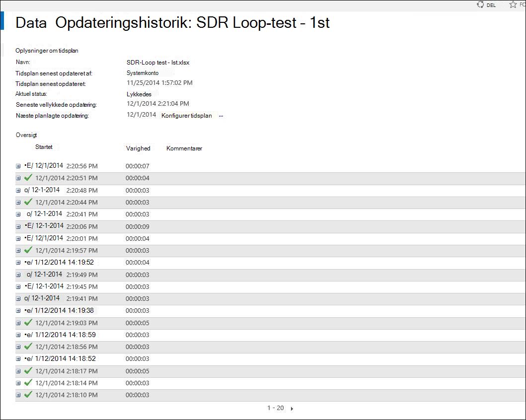
Task: Expand the 2:19:49 PM refresh entry
Action: (x=18, y=275)
